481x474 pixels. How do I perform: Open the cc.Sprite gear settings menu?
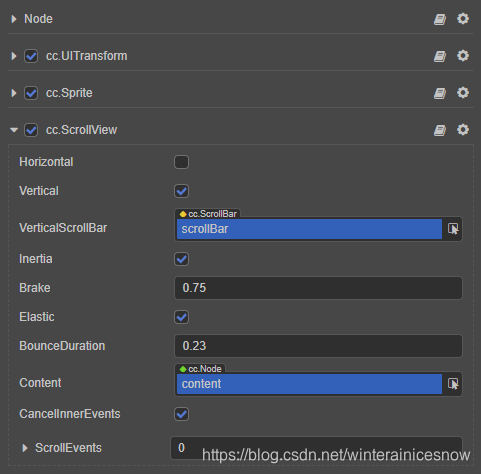point(463,93)
